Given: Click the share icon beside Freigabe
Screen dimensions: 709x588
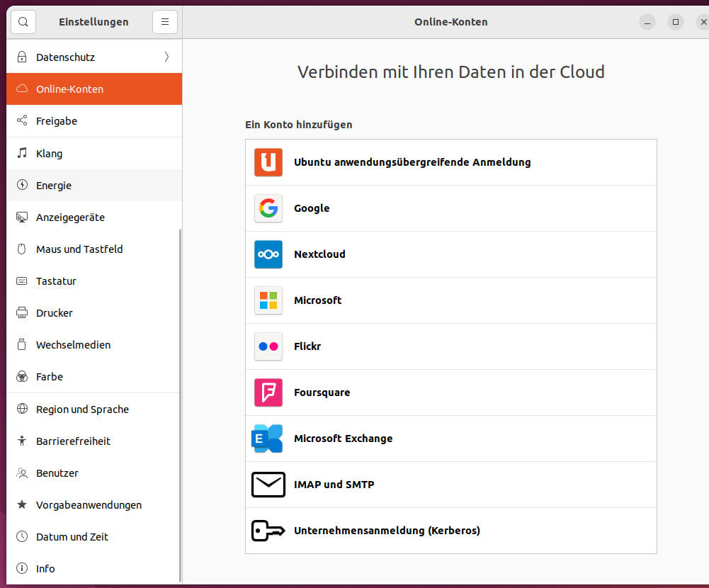Looking at the screenshot, I should pyautogui.click(x=22, y=120).
